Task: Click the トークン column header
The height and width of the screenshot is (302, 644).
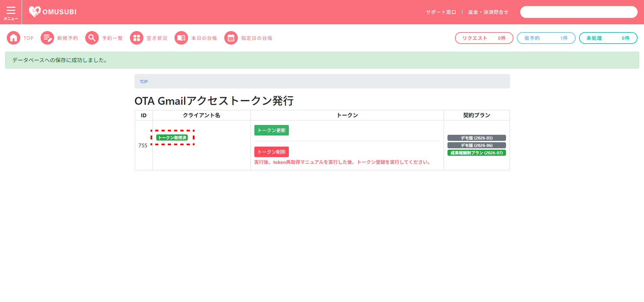Action: [x=347, y=115]
